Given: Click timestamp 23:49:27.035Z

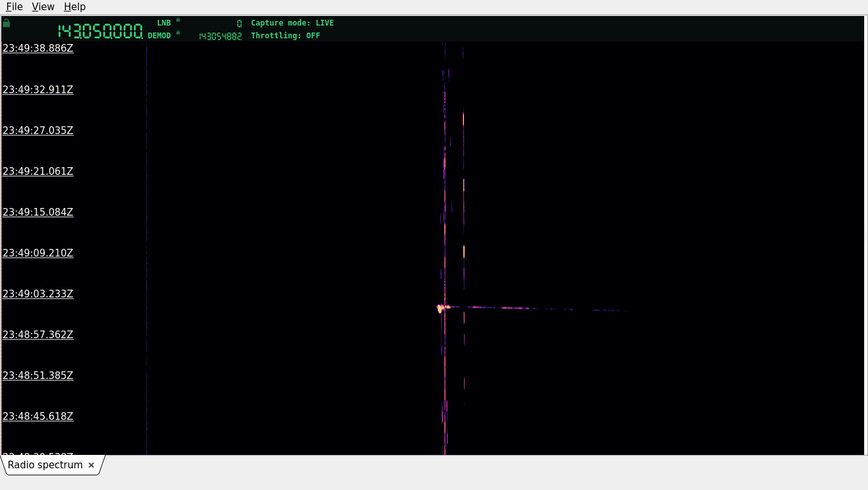Looking at the screenshot, I should click(x=38, y=131).
